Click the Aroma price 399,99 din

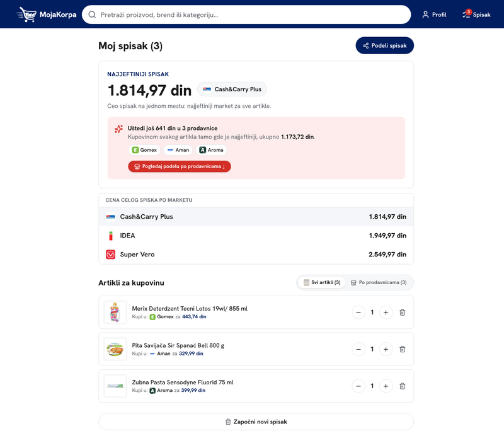point(193,390)
